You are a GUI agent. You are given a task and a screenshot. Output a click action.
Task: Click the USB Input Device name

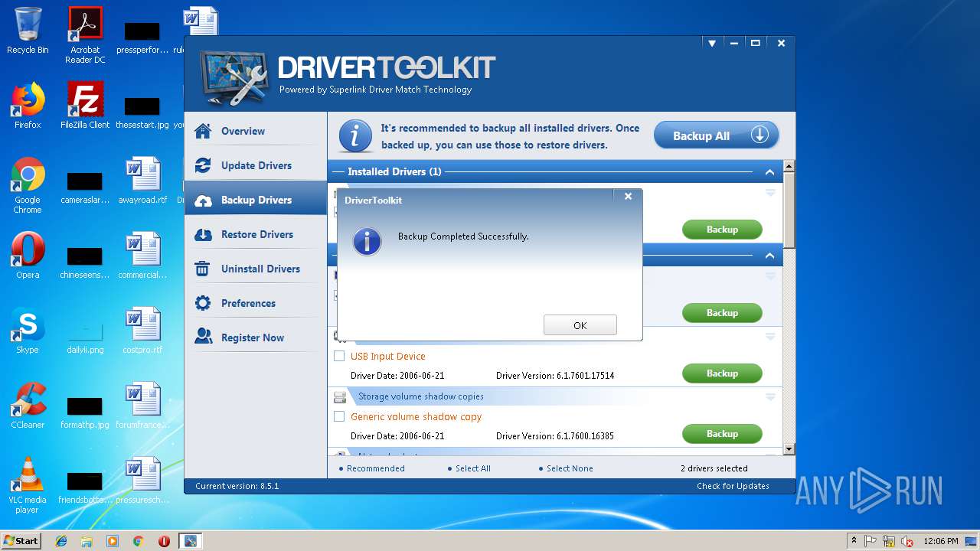coord(387,356)
